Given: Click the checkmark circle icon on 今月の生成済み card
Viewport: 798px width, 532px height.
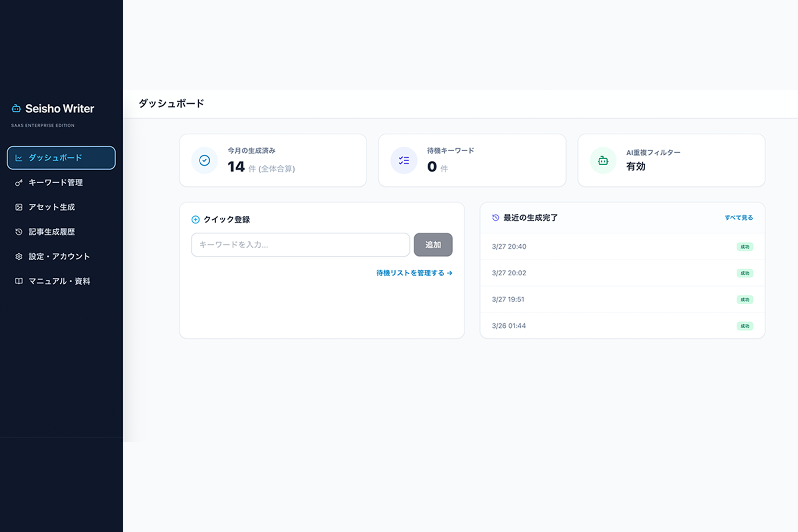Looking at the screenshot, I should 204,160.
